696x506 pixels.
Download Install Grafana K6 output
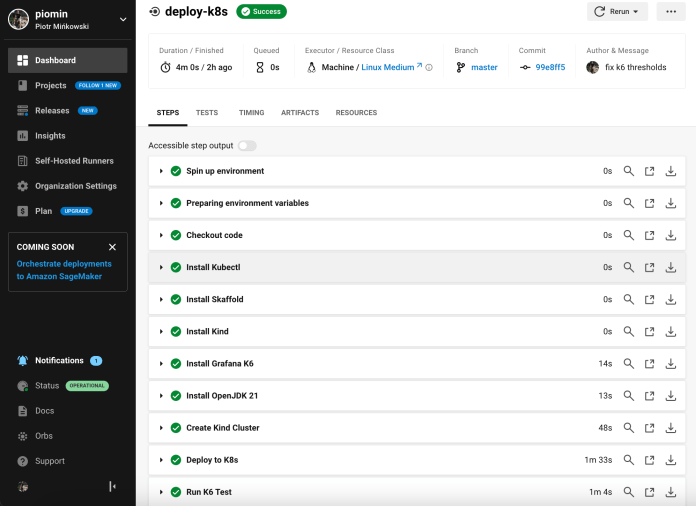[671, 364]
